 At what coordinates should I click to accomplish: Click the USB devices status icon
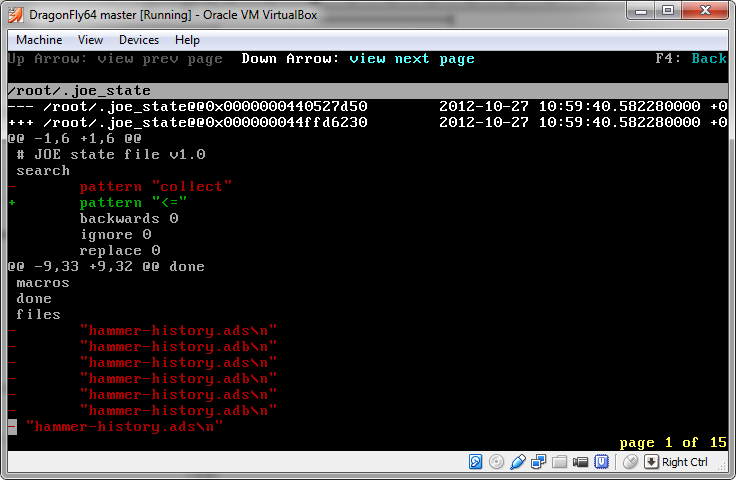pos(518,462)
